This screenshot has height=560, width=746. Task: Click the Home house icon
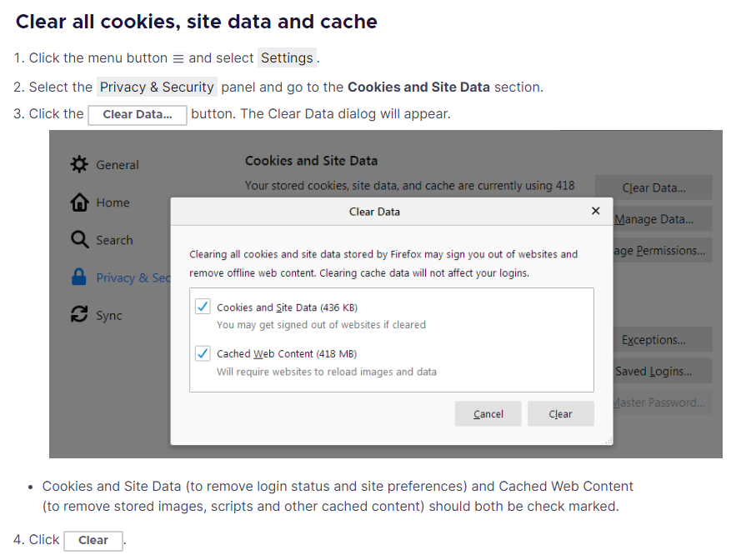click(x=80, y=202)
